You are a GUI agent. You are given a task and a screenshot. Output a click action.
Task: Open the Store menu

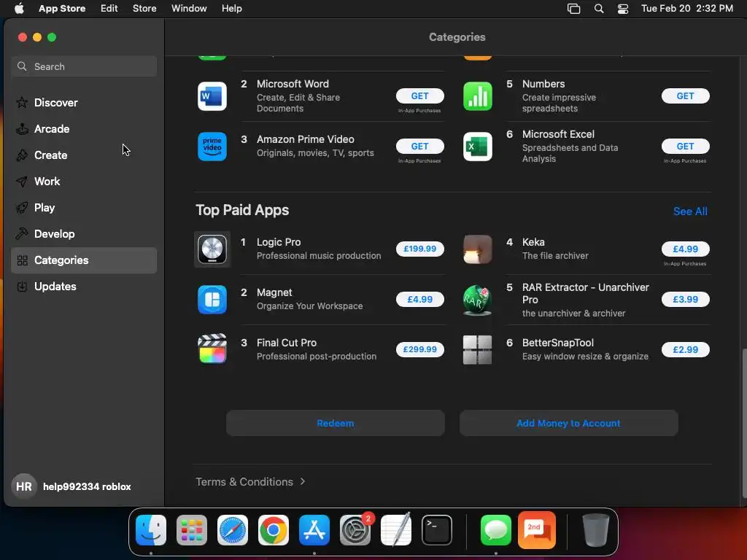144,9
